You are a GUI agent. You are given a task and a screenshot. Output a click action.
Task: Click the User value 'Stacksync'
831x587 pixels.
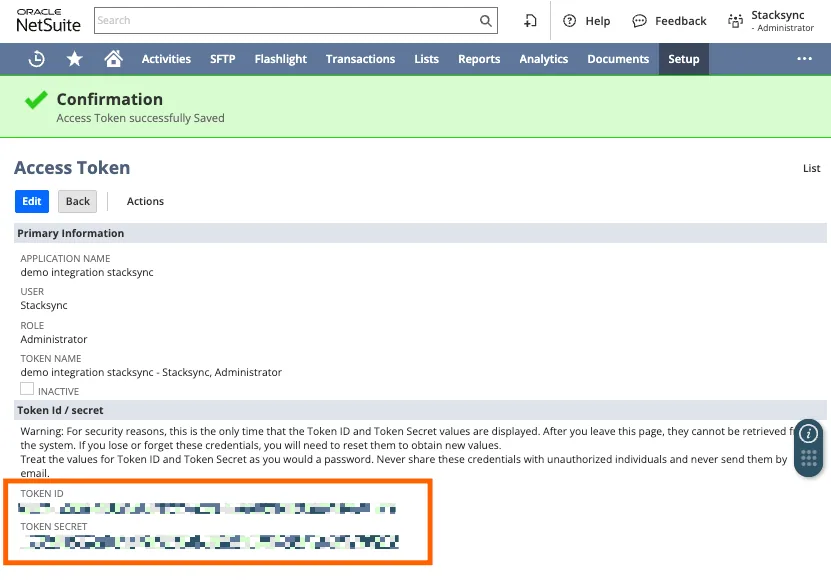point(44,306)
